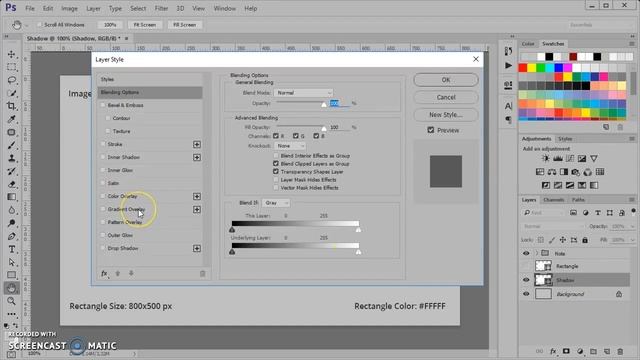Toggle Transparency Shapes Layer checkbox
The width and height of the screenshot is (640, 360).
[x=276, y=172]
